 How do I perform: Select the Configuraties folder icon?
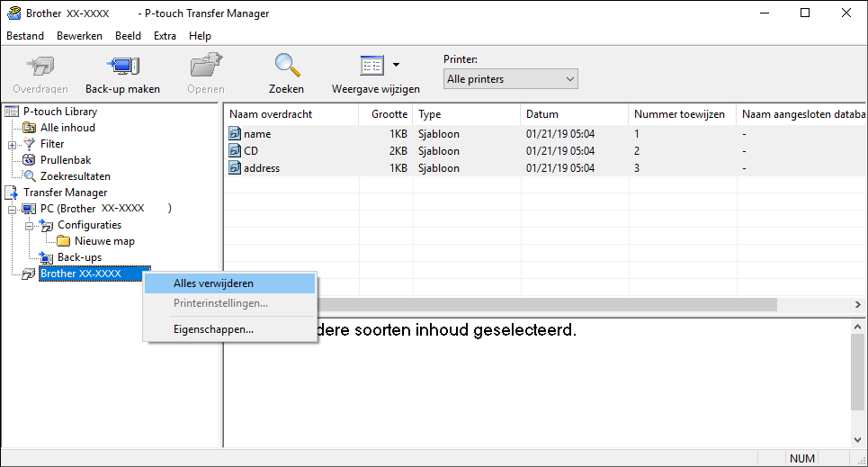46,225
